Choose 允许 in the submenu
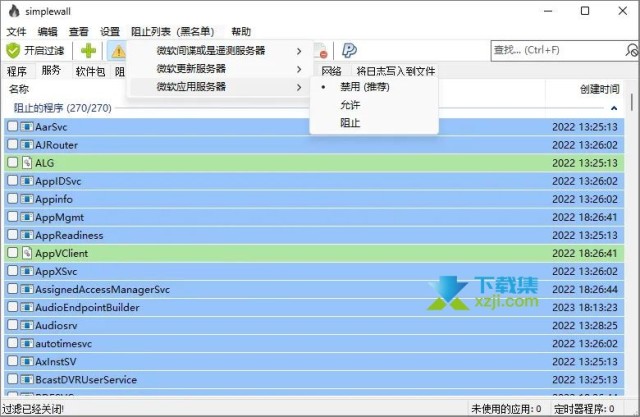Image resolution: width=640 pixels, height=417 pixels. [x=374, y=105]
